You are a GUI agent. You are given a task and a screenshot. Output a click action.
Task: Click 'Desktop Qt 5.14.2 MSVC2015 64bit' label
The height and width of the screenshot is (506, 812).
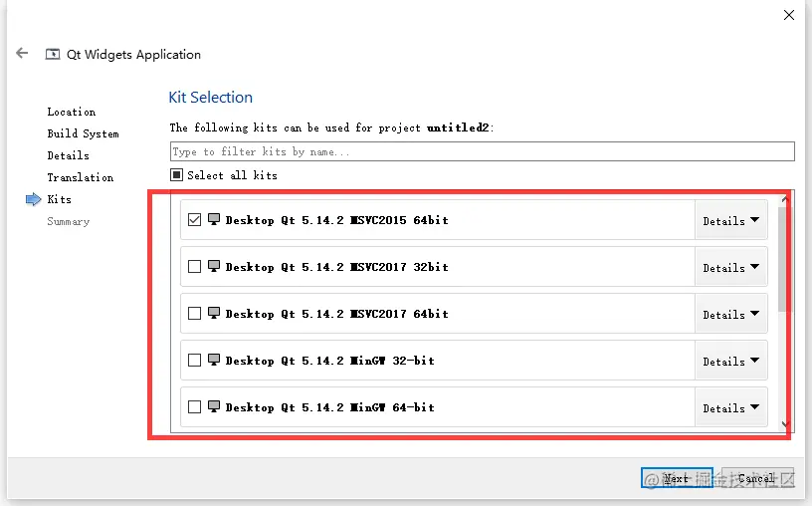click(x=336, y=220)
